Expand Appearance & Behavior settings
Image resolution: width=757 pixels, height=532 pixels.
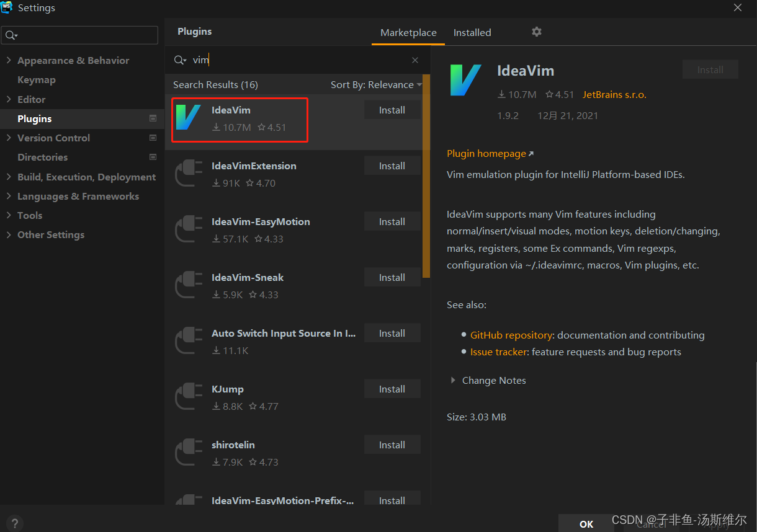click(9, 60)
